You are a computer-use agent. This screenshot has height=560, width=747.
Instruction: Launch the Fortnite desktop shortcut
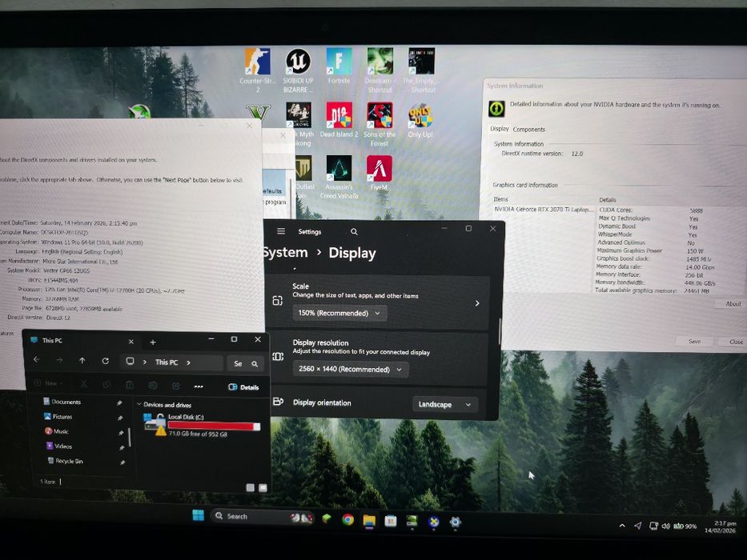click(x=339, y=66)
